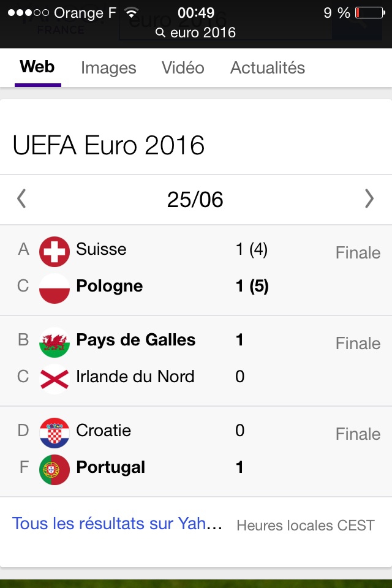This screenshot has height=588, width=392.
Task: Open the Actualités tab
Action: pos(267,68)
